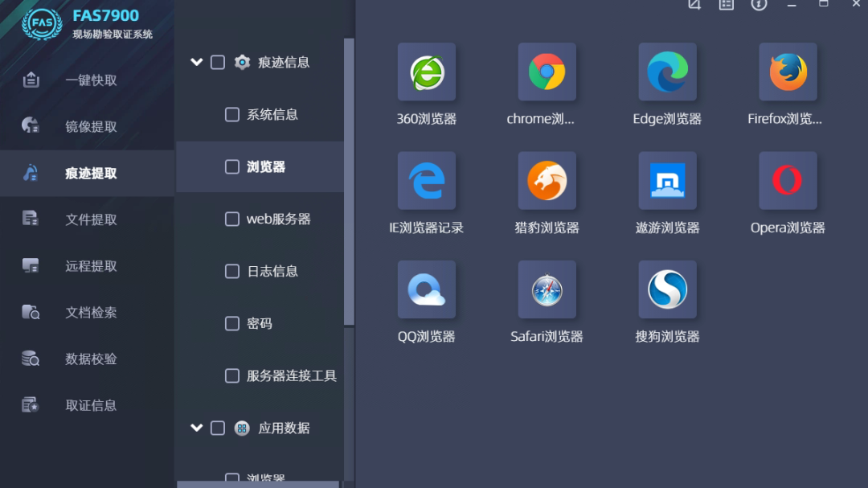Select the 猎豹浏览器 icon
This screenshot has height=488, width=868.
tap(547, 181)
